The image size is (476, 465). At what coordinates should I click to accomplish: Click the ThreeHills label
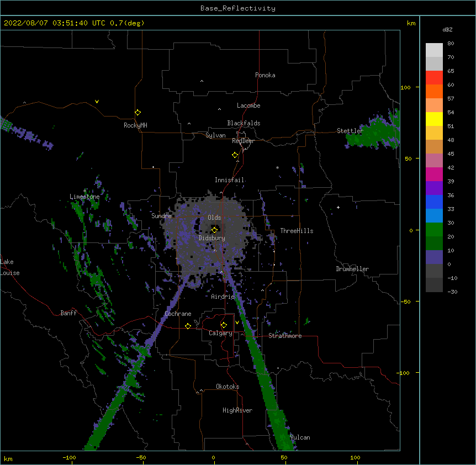pos(297,231)
